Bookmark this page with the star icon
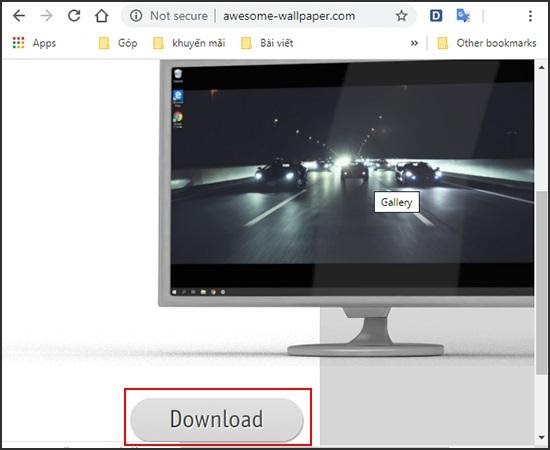550x450 pixels. coord(401,16)
